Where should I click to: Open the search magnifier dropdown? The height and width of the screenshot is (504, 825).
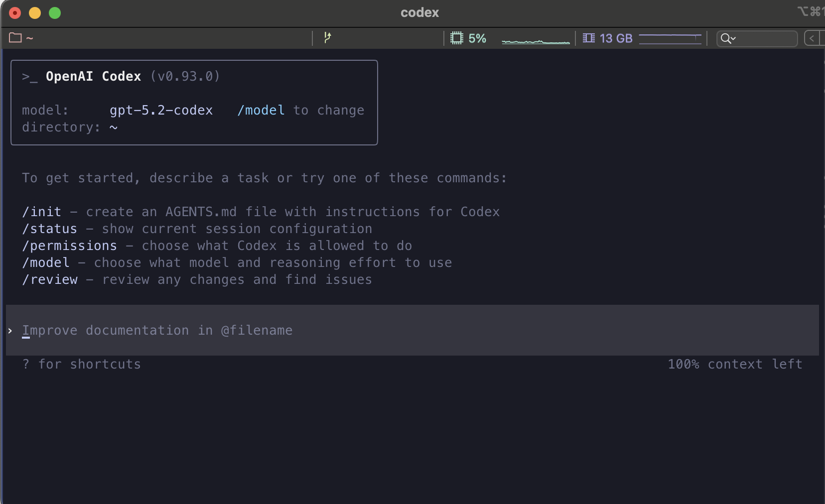click(x=728, y=38)
